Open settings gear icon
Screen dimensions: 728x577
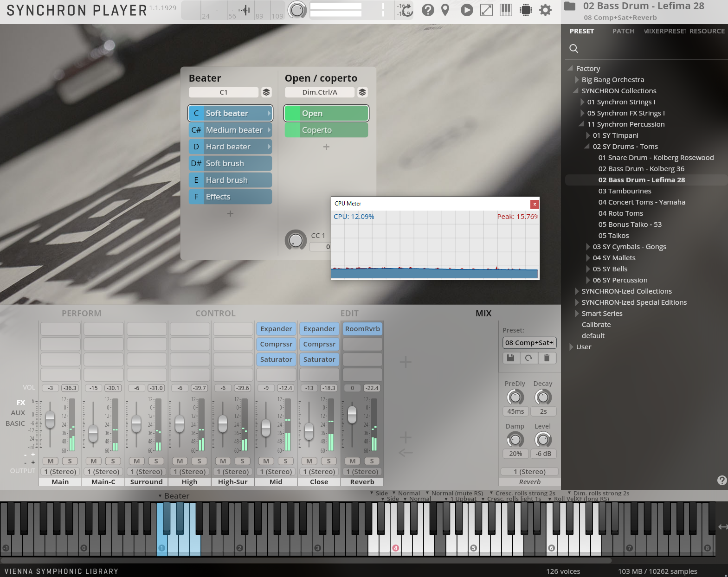pyautogui.click(x=546, y=10)
